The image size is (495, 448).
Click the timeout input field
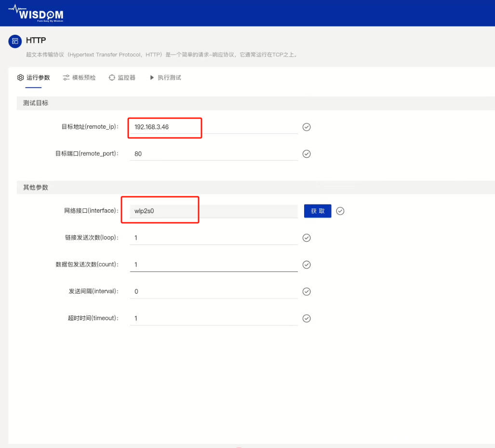(x=214, y=318)
